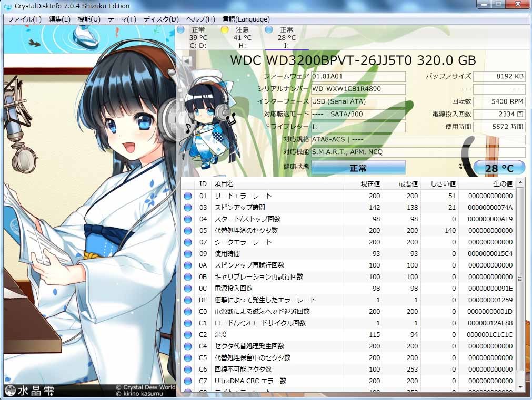
Task: Click the 項目名 column header
Action: click(x=278, y=184)
